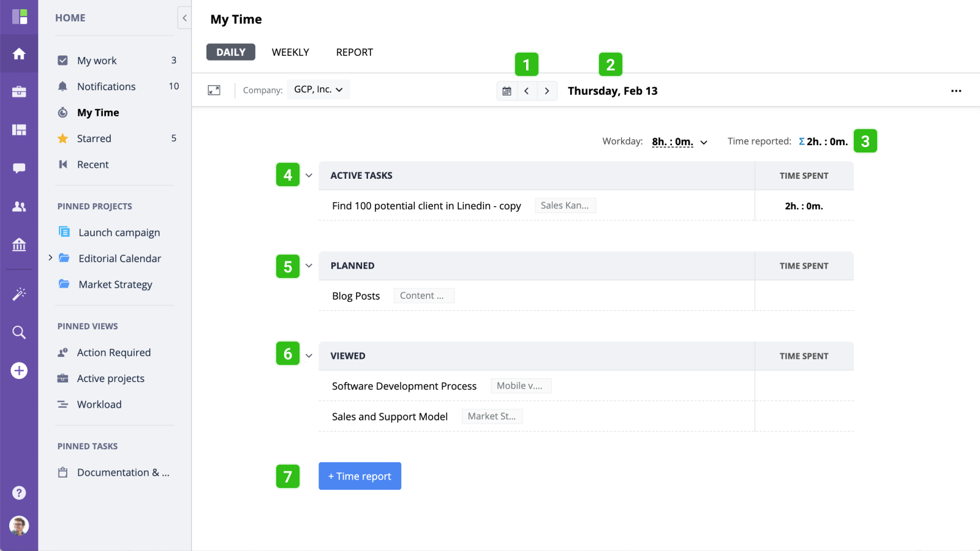The width and height of the screenshot is (980, 551).
Task: Open Sales and Support Model task
Action: tap(390, 416)
